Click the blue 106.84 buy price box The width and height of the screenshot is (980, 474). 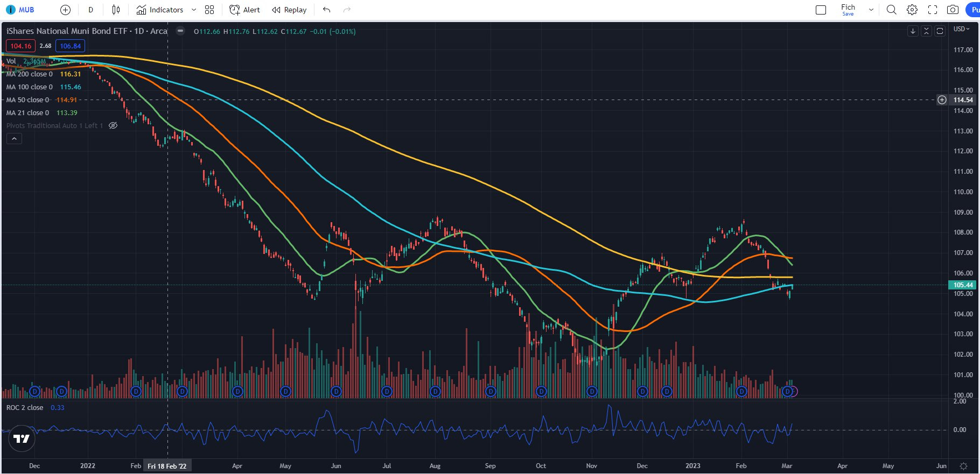tap(71, 46)
